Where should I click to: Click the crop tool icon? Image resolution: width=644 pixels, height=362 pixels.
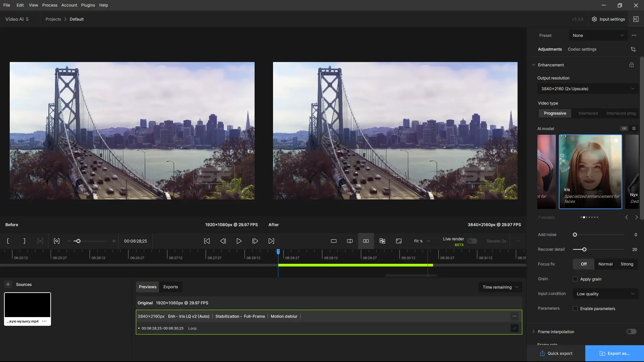633,49
